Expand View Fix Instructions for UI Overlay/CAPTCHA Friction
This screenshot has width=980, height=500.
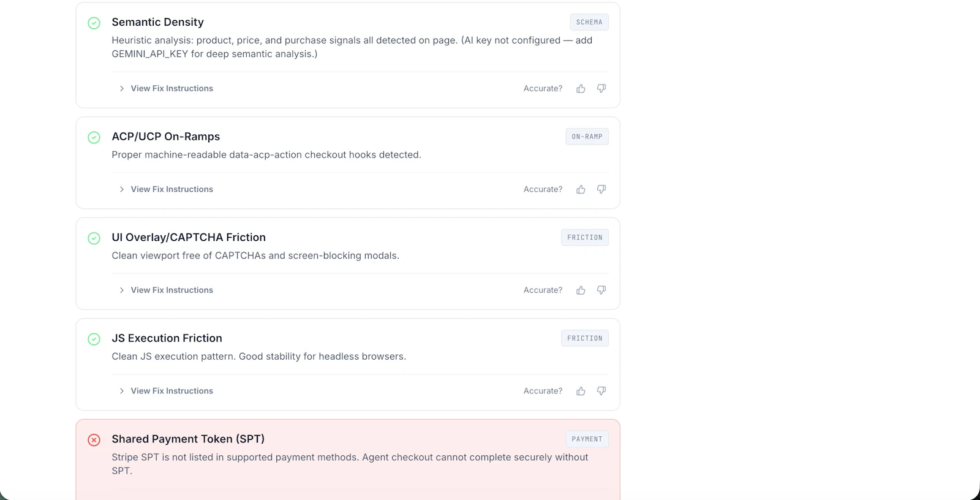click(166, 290)
